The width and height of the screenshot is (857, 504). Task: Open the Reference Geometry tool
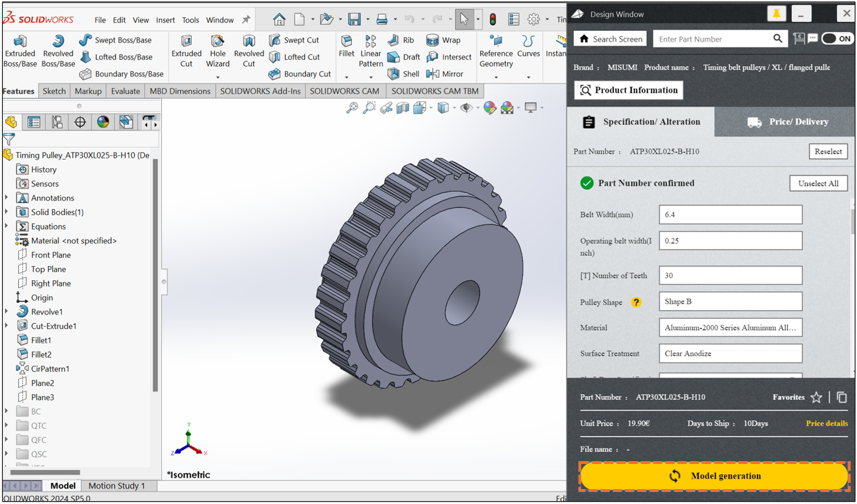point(496,50)
